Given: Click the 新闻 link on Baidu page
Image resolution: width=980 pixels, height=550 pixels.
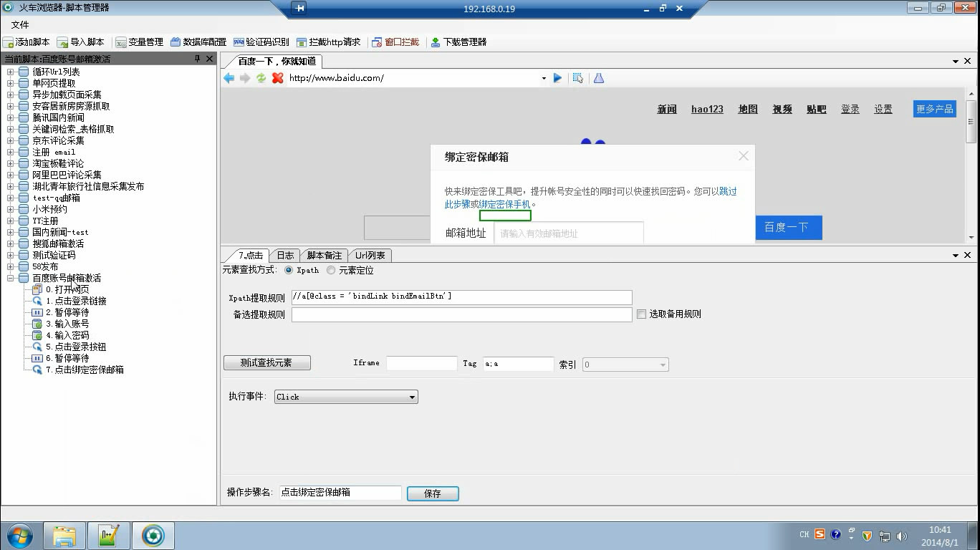Looking at the screenshot, I should [667, 109].
